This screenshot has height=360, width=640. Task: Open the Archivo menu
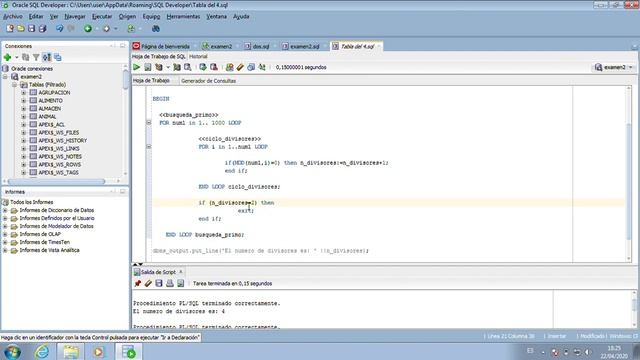pyautogui.click(x=13, y=16)
